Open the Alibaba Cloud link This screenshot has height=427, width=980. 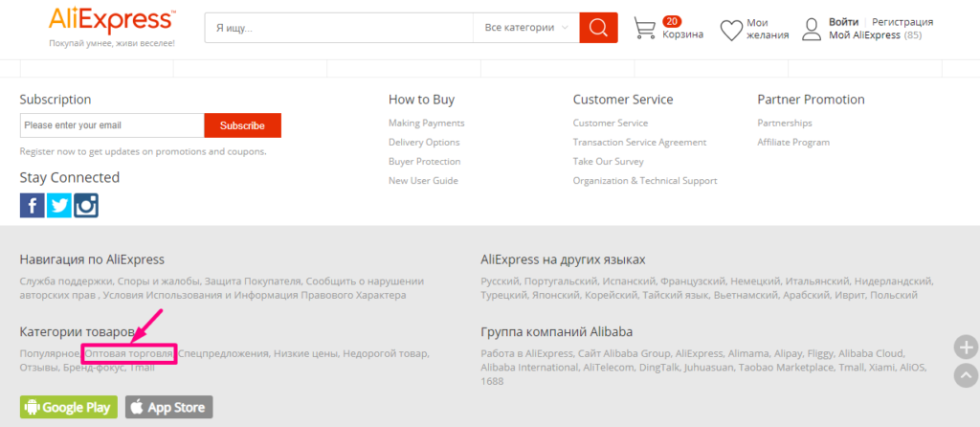coord(871,353)
